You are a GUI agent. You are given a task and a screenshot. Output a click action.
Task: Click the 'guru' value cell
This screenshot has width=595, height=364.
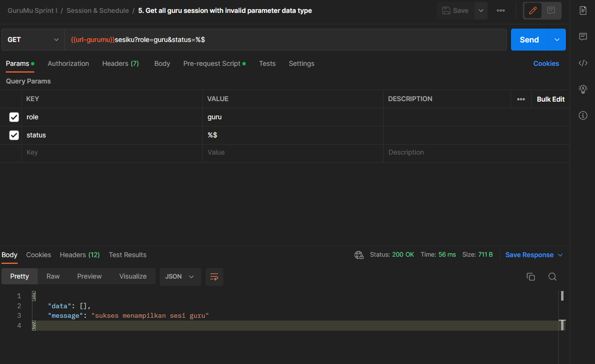[293, 117]
